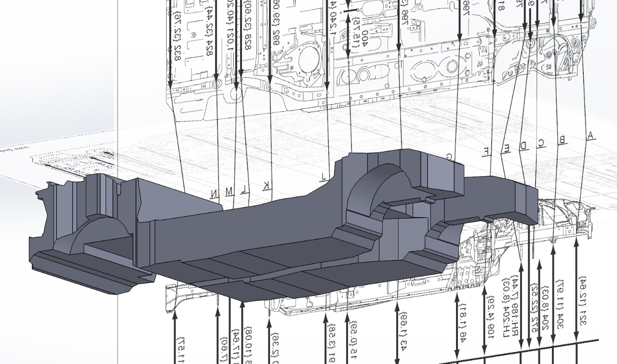Select the section letter B label

click(x=561, y=140)
